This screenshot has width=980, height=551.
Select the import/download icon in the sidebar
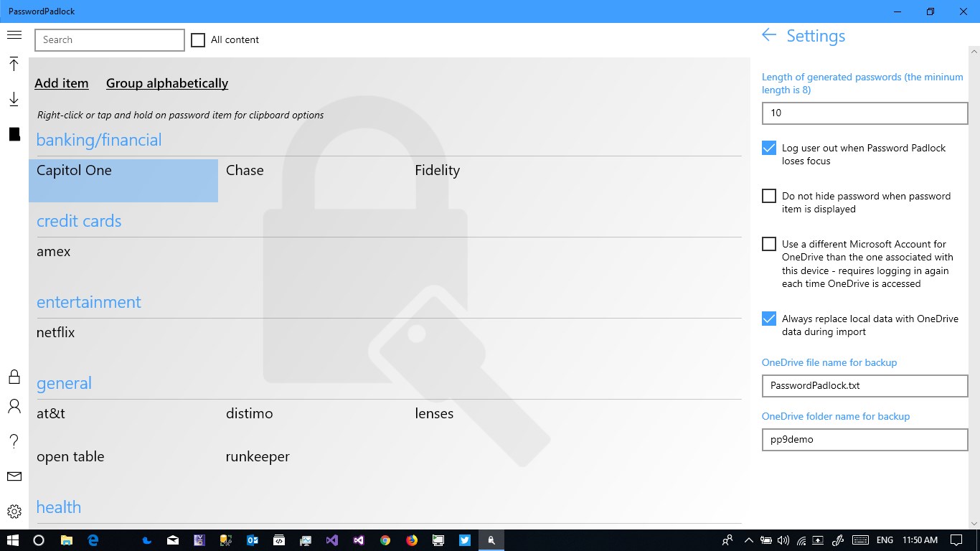click(x=14, y=99)
